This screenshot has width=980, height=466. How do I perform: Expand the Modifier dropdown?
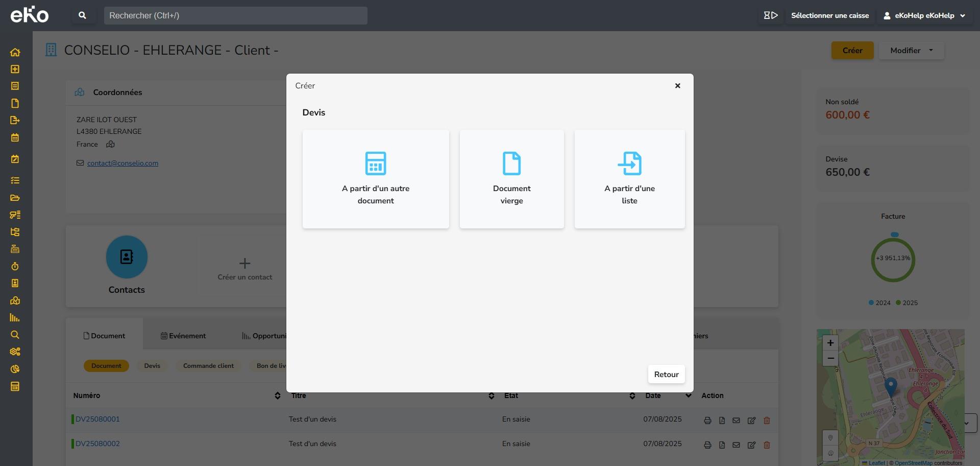(911, 51)
